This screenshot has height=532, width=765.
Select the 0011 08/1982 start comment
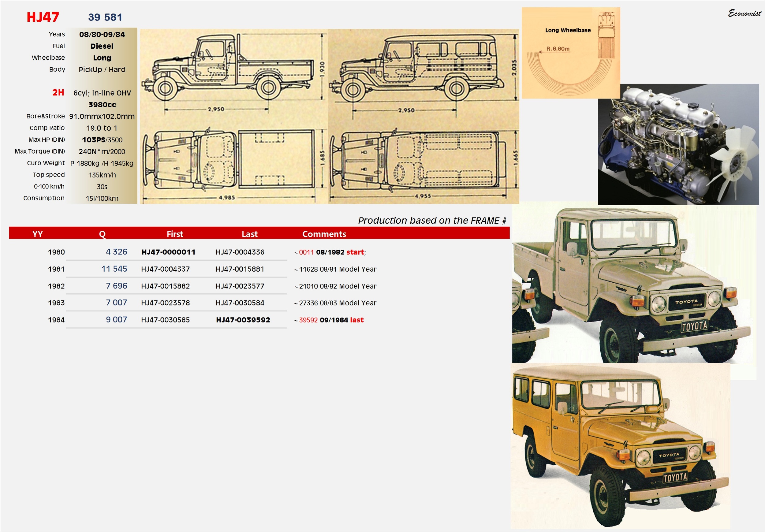click(330, 252)
